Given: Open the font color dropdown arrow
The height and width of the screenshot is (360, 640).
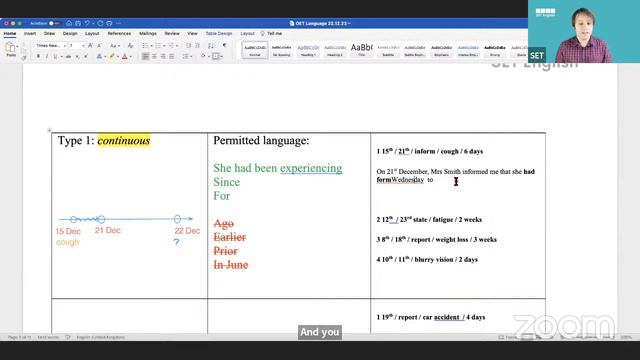Looking at the screenshot, I should coord(130,57).
